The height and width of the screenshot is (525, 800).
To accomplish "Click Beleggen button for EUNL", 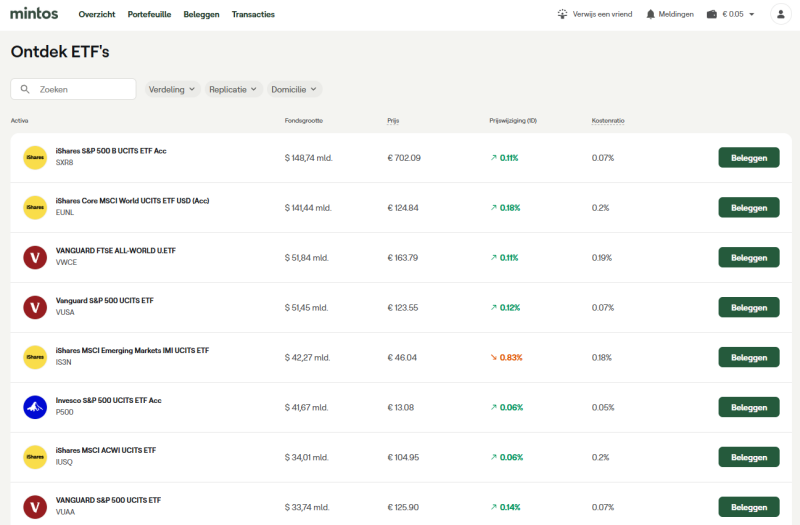I will pyautogui.click(x=749, y=208).
